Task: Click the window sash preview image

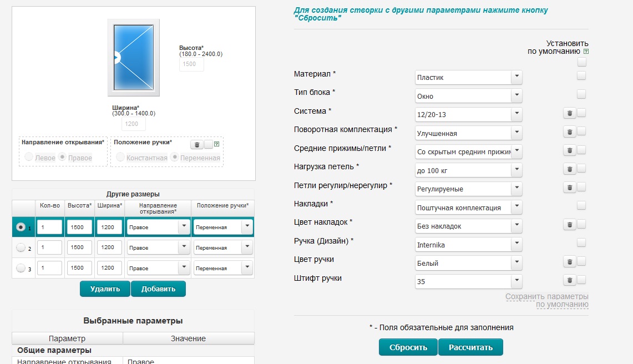Action: point(134,57)
